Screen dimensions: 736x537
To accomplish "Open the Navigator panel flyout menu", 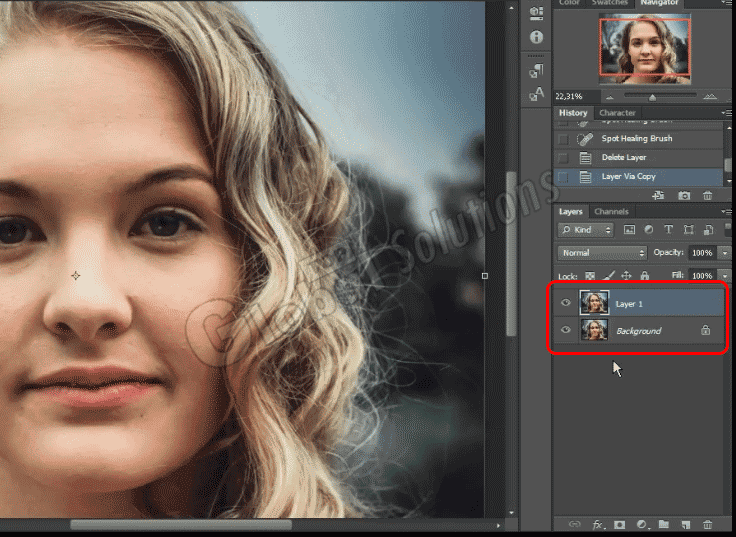I will (727, 3).
